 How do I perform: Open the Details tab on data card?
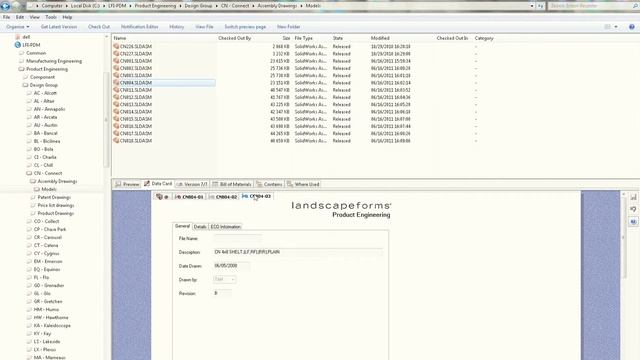pos(200,227)
